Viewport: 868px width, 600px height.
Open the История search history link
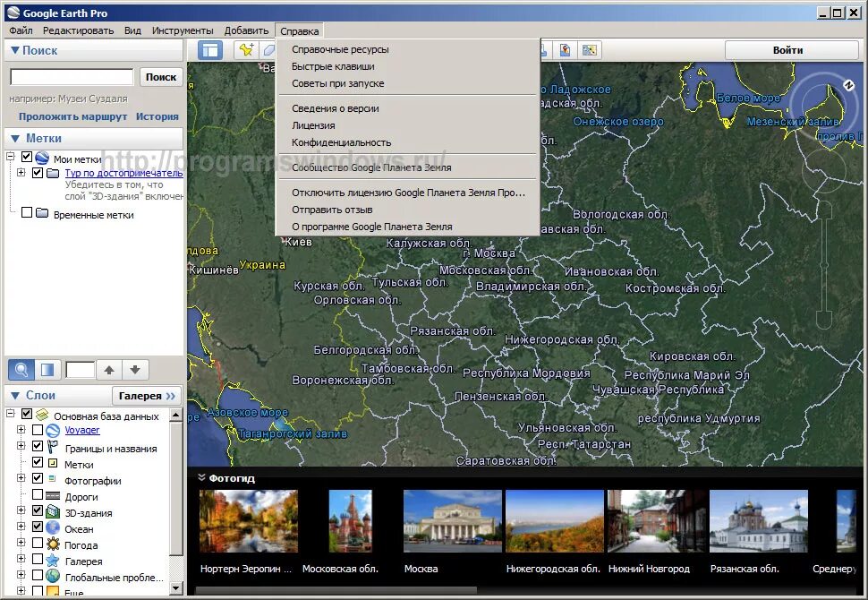click(x=157, y=117)
